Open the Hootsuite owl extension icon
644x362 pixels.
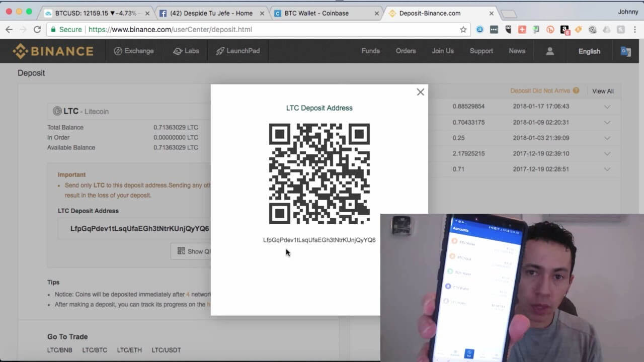coord(508,30)
